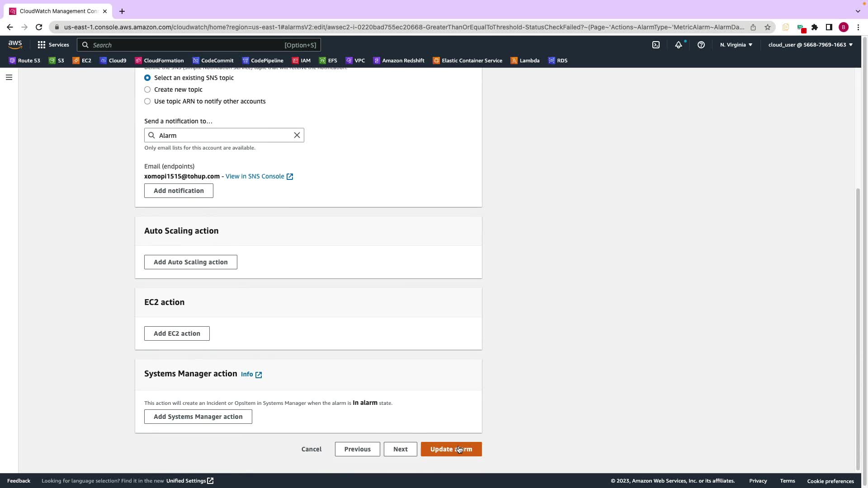Choose the Create new topic option

click(147, 89)
